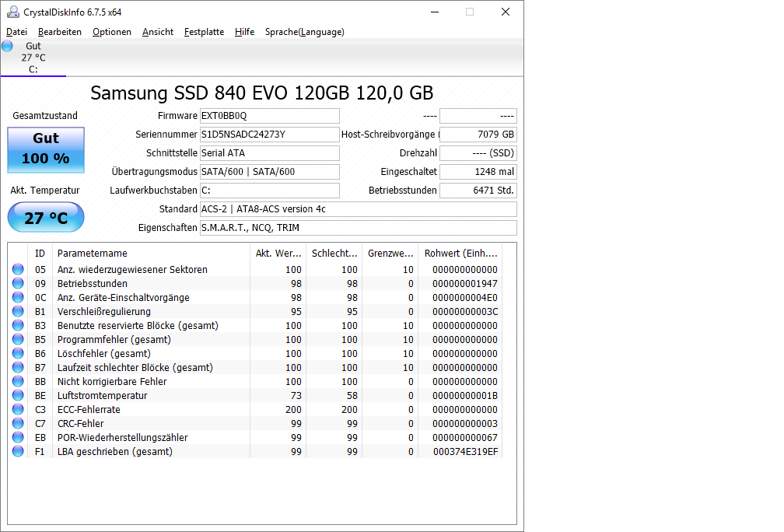Select 'Verschleißregulierung' parameter text
Screen dimensions: 784x532
(x=104, y=311)
